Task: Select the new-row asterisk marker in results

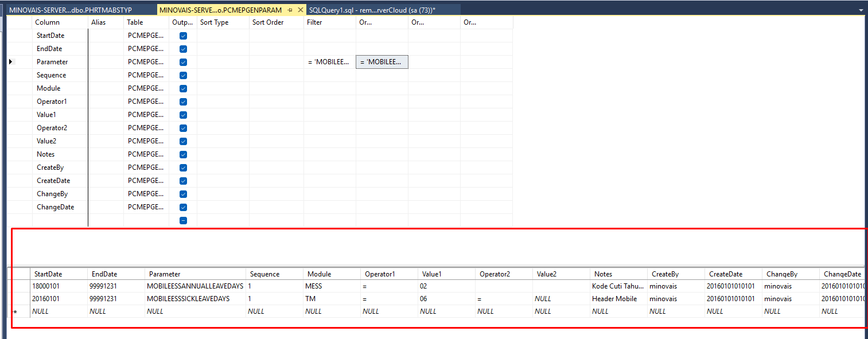Action: tap(15, 311)
